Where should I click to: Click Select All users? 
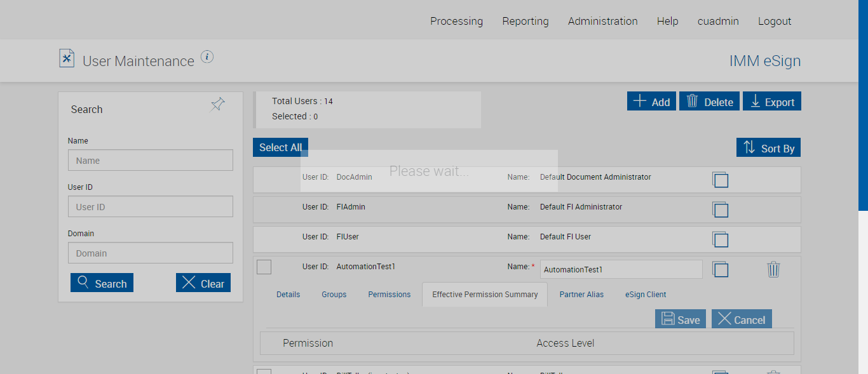pyautogui.click(x=280, y=147)
